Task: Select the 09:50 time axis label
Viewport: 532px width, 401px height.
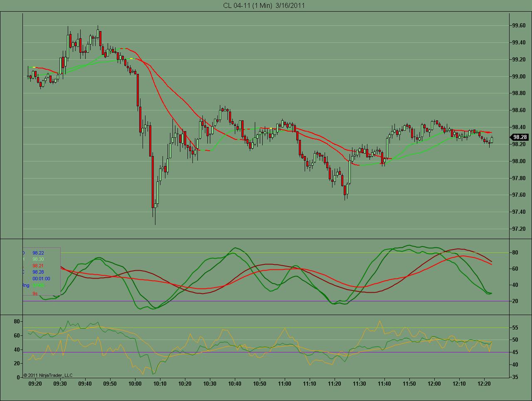Action: click(110, 384)
